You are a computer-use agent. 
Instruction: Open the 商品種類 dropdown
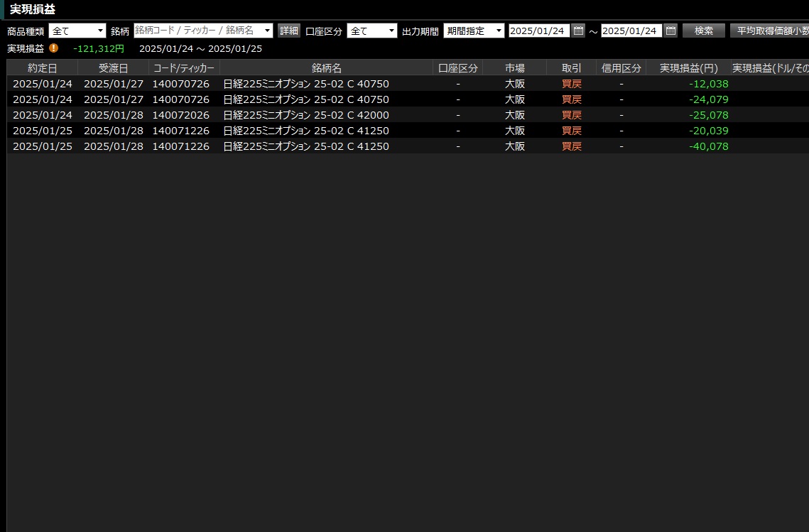(77, 31)
